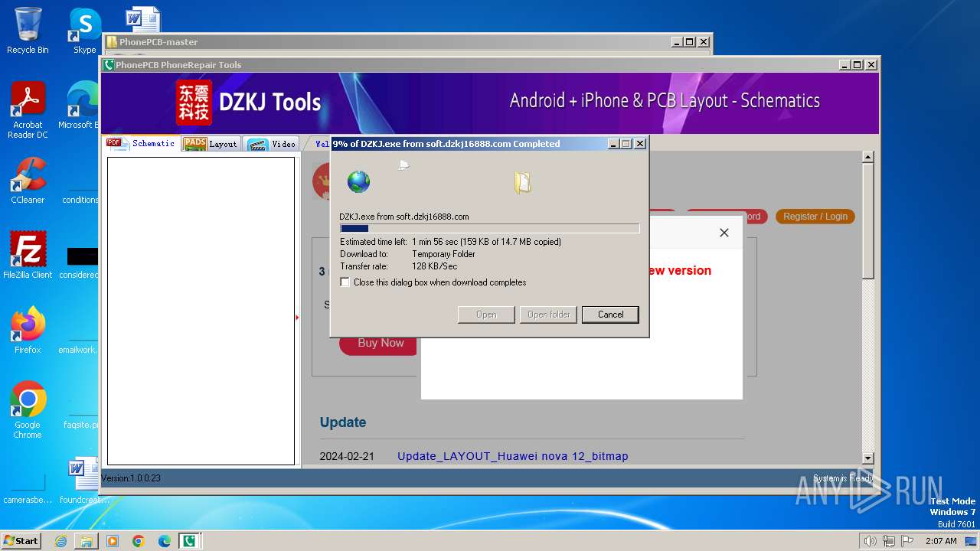Open Update_LAYOUT_Huawei nova 12_bitmap link
This screenshot has height=551, width=980.
tap(513, 456)
